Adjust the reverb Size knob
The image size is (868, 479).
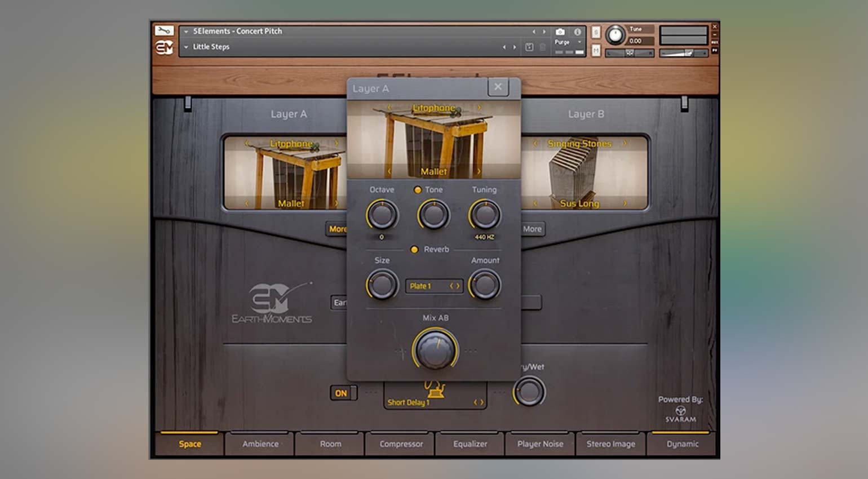(382, 285)
